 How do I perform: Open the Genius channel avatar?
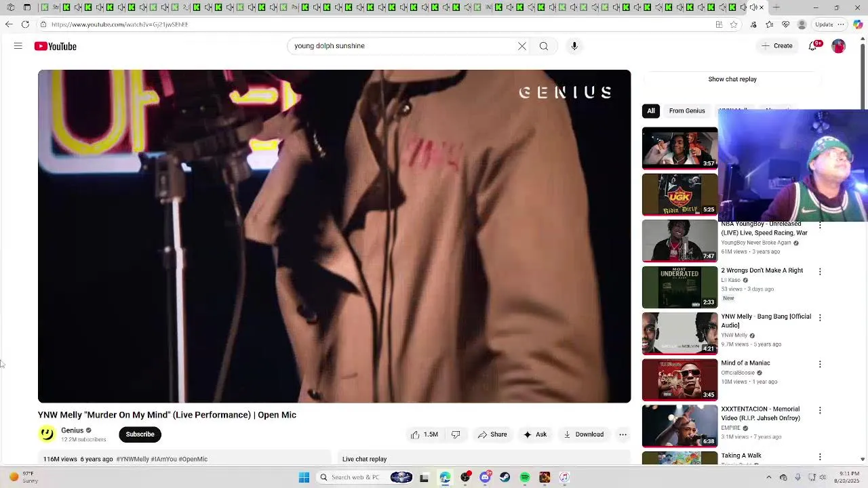47,434
